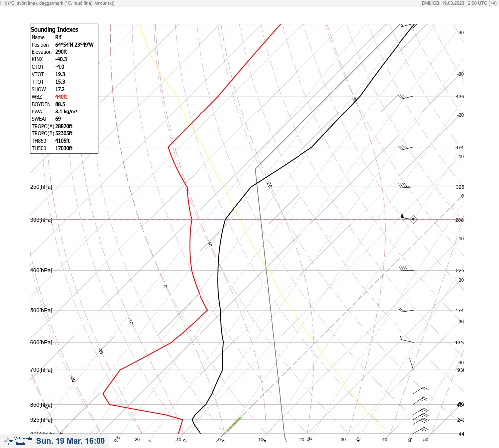Click the 'DMI/IGB: 19.03.2023 12:00 UTC (+4)' header
This screenshot has width=499, height=448.
tap(459, 3)
